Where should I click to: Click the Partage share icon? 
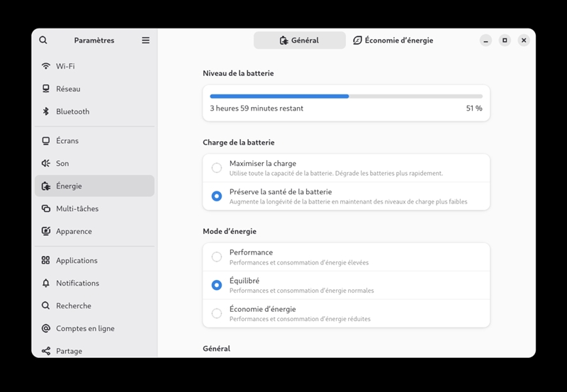point(46,351)
